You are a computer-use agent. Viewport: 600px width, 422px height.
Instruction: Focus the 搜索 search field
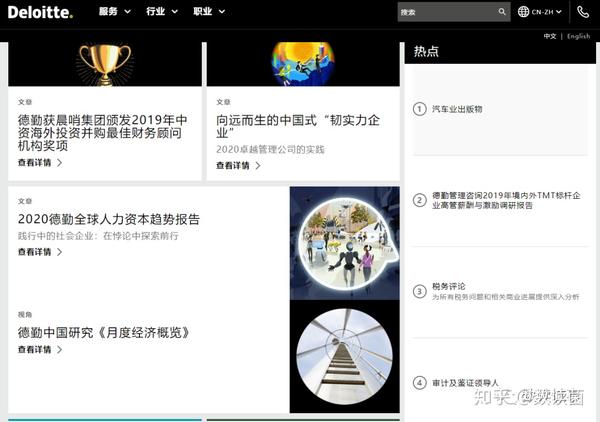[447, 12]
